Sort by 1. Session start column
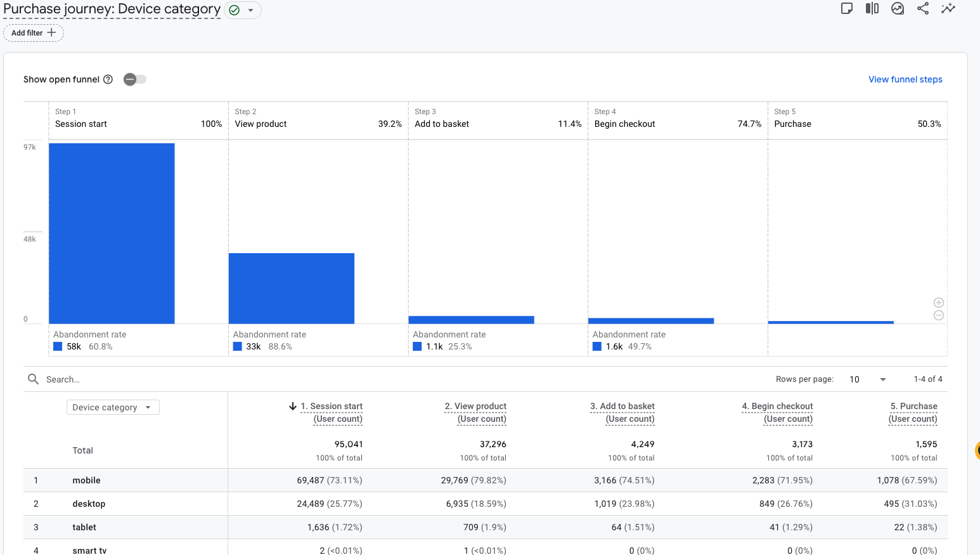This screenshot has width=980, height=555. click(331, 412)
